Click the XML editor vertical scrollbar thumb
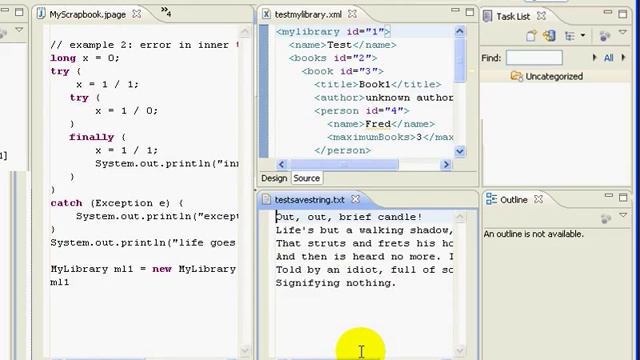Screen dimensions: 640x360 coord(460,61)
